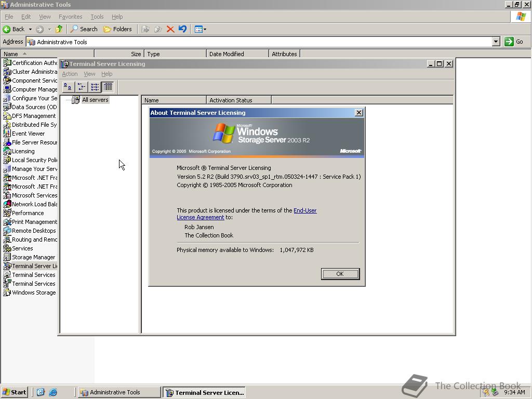Open the End-User License Agreement link

(x=247, y=214)
